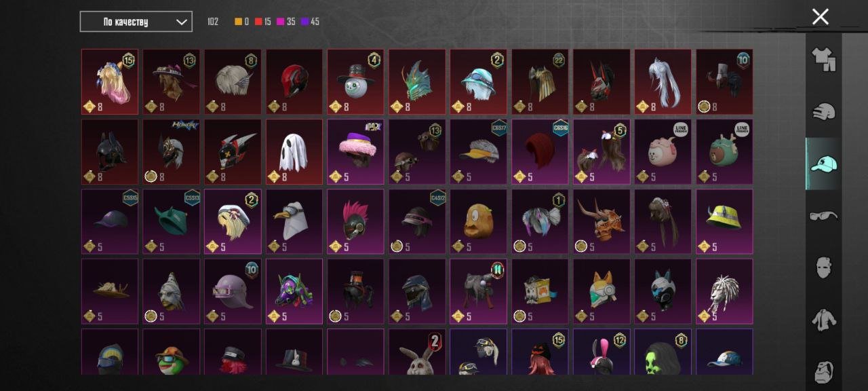Open the face mask category icon
The width and height of the screenshot is (868, 391).
(824, 267)
